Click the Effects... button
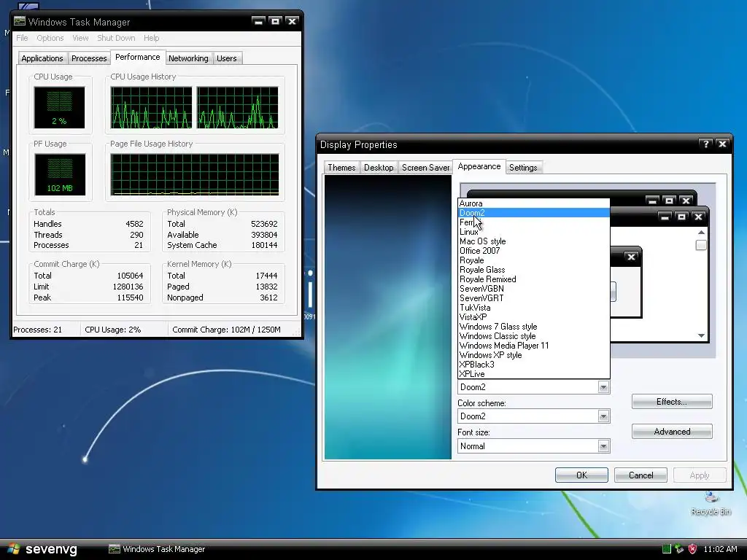Viewport: 747px width, 560px height. click(672, 402)
